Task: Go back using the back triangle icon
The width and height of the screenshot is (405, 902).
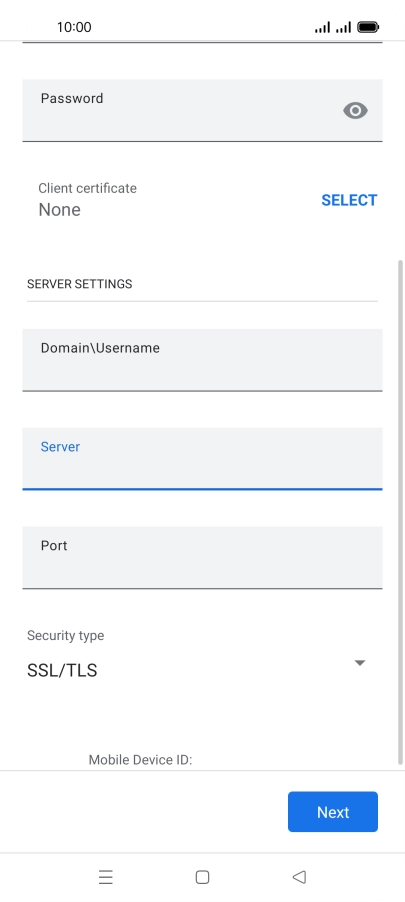Action: pyautogui.click(x=299, y=877)
